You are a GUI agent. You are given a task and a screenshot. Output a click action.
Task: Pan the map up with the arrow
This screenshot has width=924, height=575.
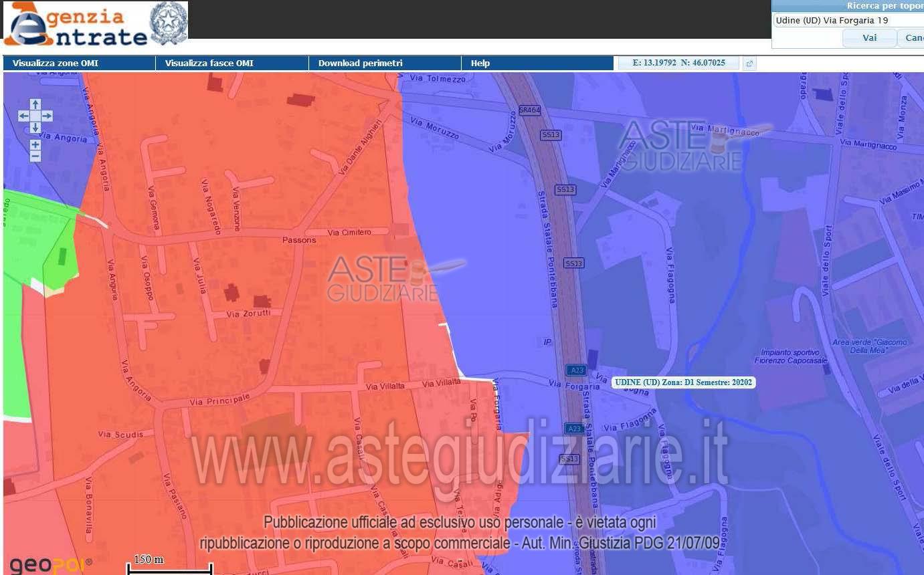(x=35, y=104)
